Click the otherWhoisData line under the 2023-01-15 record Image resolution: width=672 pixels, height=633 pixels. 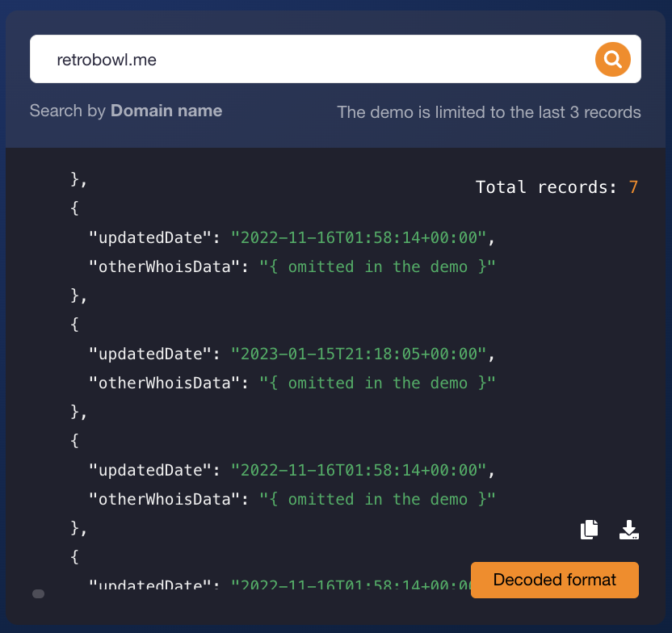tap(292, 383)
